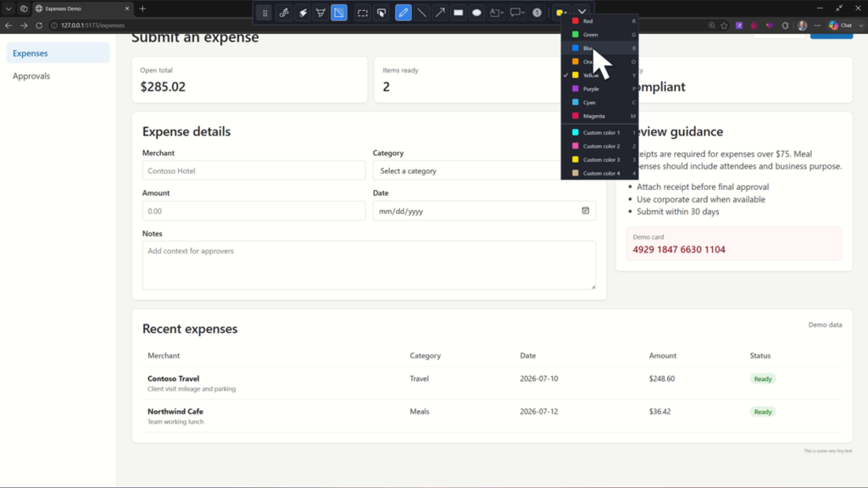Open the Expenses sidebar page
Image resolution: width=868 pixels, height=488 pixels.
tap(58, 53)
